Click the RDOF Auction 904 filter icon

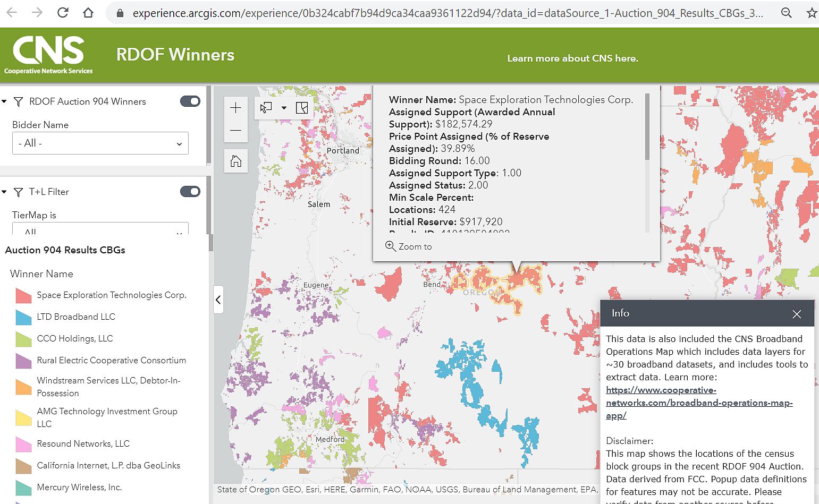[x=19, y=101]
